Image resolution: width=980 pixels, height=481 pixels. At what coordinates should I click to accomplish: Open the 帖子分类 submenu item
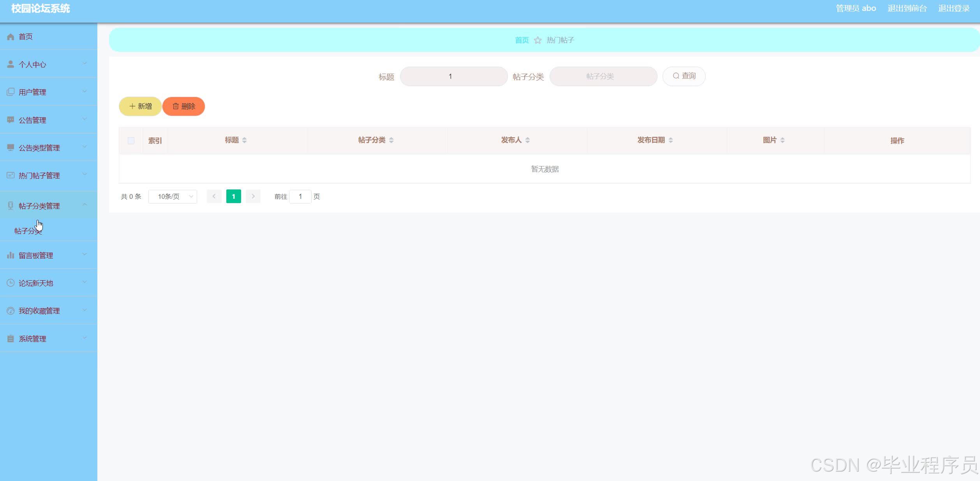(x=28, y=231)
